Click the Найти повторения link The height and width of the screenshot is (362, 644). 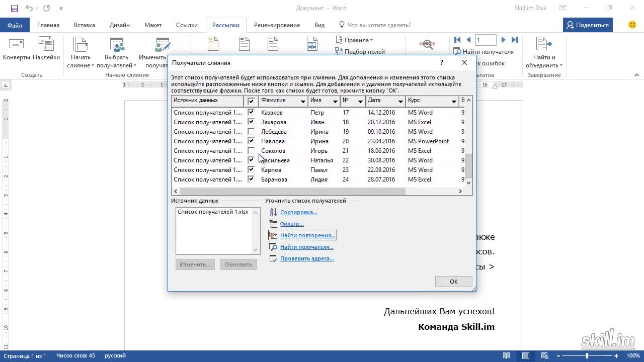[x=307, y=235]
